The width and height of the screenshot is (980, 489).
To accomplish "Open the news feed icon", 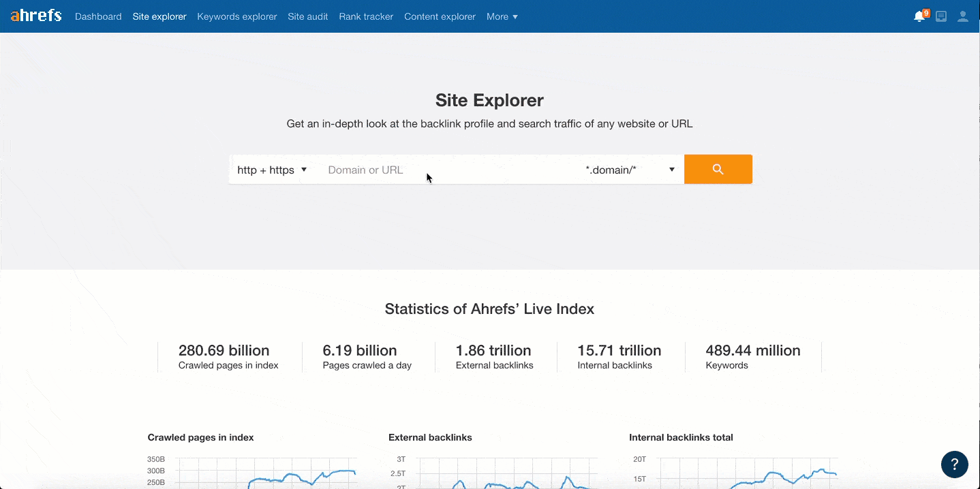I will (x=941, y=16).
